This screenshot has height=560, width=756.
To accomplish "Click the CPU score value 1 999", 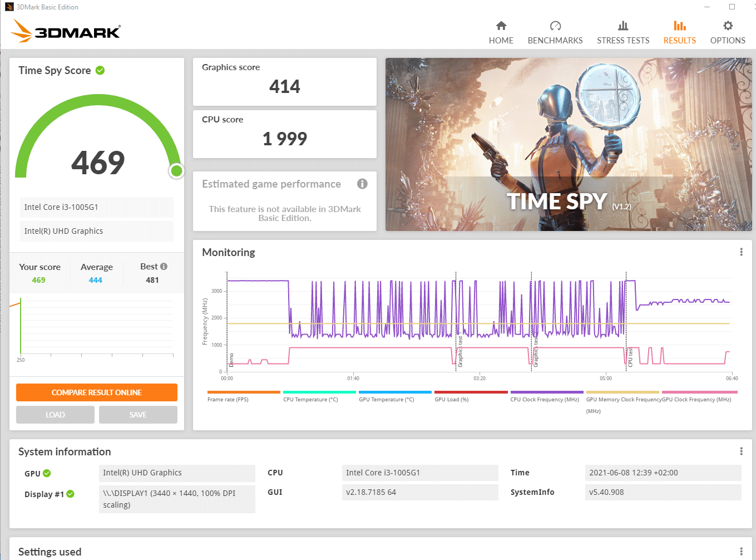I will pos(284,139).
